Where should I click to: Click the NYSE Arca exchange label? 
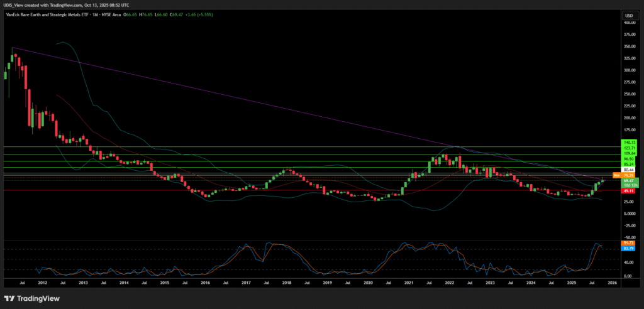tap(113, 14)
